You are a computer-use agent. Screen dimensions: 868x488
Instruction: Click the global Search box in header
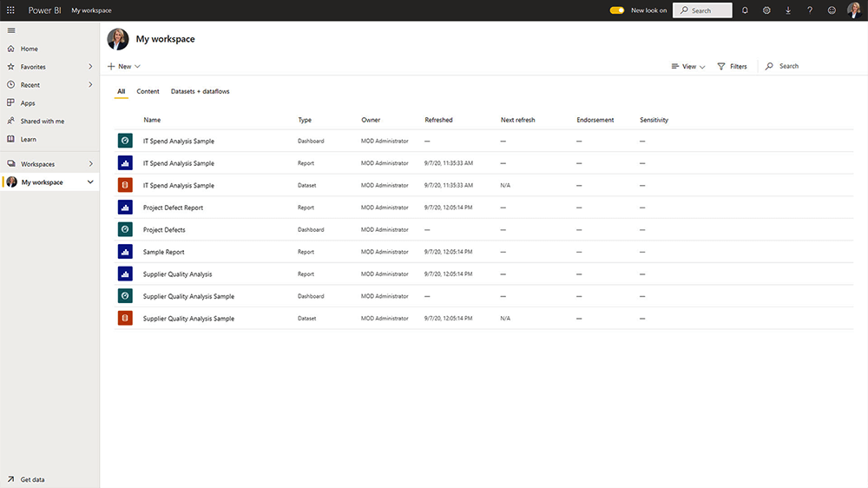pyautogui.click(x=702, y=10)
